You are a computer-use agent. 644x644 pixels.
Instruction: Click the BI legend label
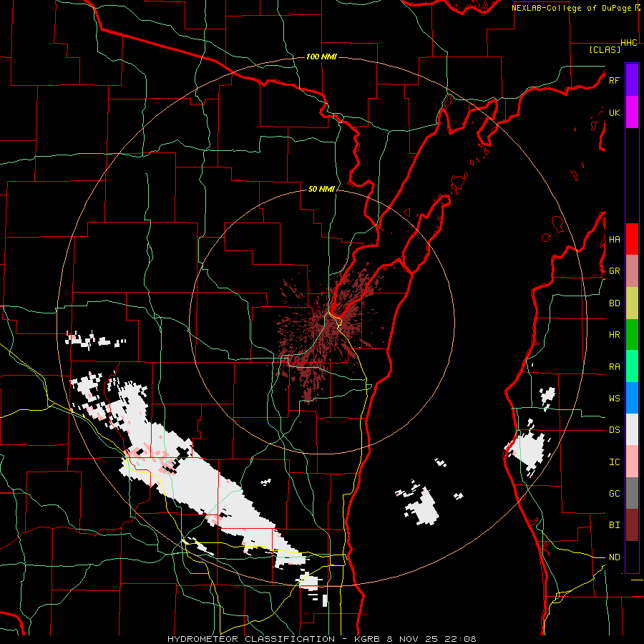pyautogui.click(x=614, y=525)
